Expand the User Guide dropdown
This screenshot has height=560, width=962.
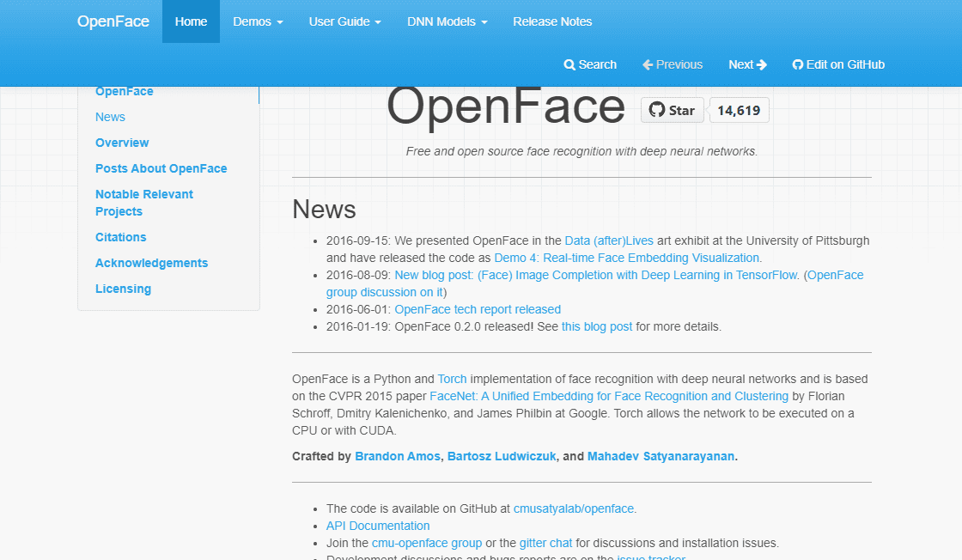(x=344, y=21)
